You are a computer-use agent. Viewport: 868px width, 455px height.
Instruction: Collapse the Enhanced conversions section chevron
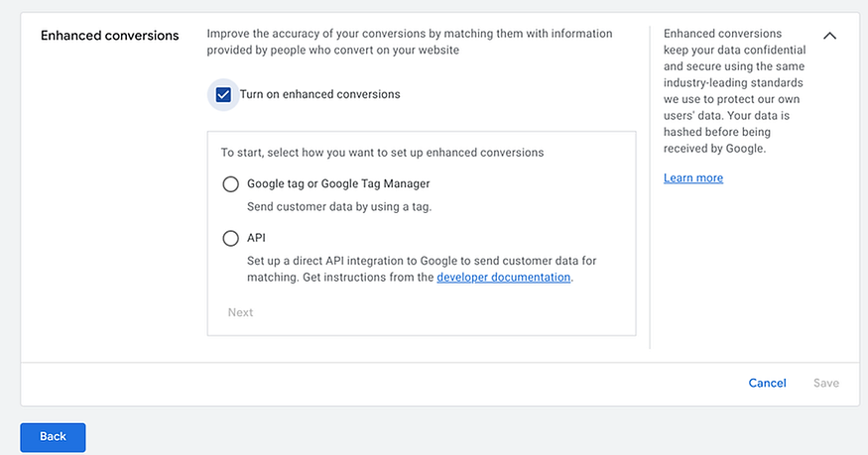click(830, 36)
